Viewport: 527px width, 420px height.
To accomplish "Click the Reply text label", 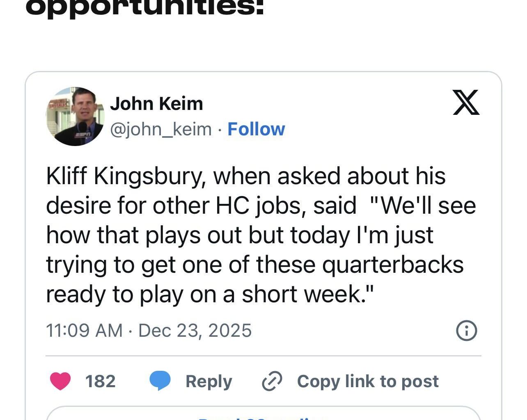I will [209, 381].
